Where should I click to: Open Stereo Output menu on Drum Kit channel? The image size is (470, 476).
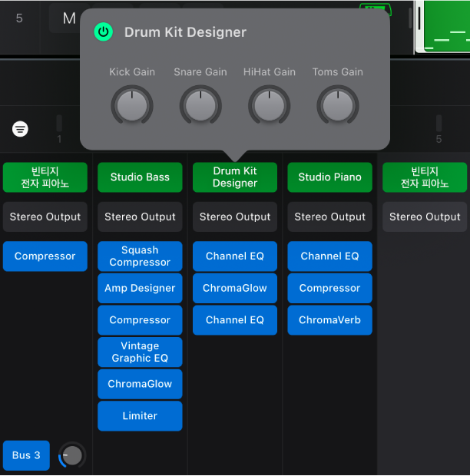tap(235, 217)
